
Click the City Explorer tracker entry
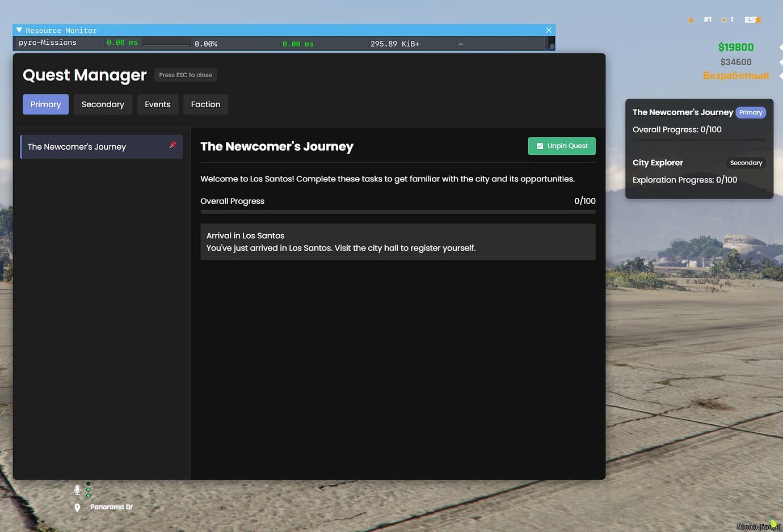[699, 172]
